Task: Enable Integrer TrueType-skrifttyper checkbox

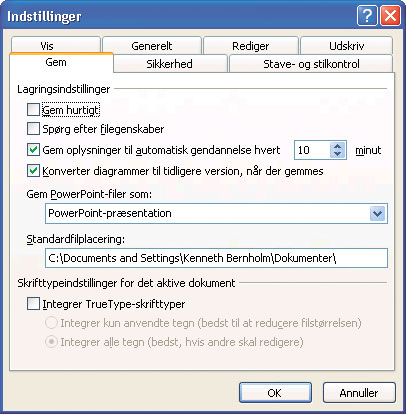Action: click(x=33, y=304)
